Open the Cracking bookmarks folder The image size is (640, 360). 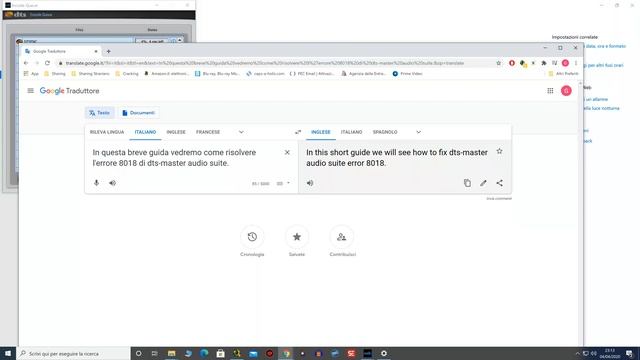click(x=127, y=74)
